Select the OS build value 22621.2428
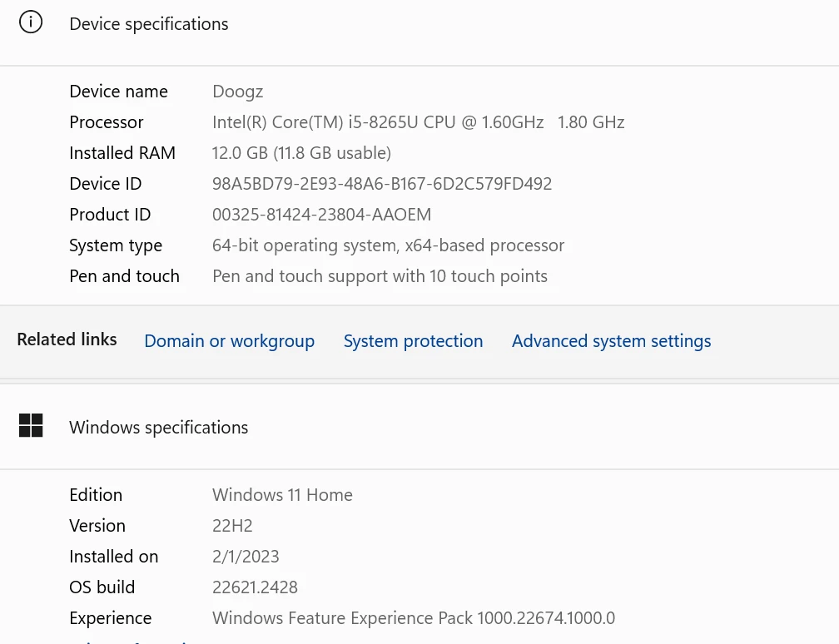Image resolution: width=839 pixels, height=644 pixels. pyautogui.click(x=255, y=587)
